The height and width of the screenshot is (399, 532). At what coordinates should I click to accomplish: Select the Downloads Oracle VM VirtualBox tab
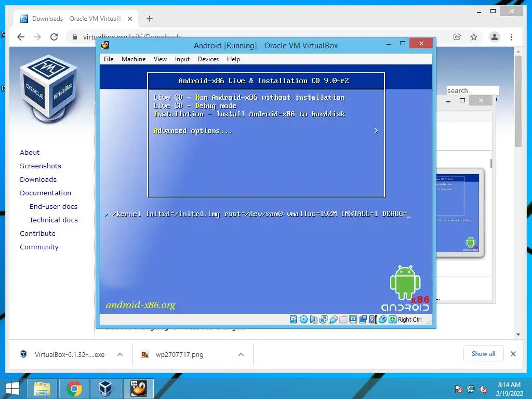click(76, 19)
